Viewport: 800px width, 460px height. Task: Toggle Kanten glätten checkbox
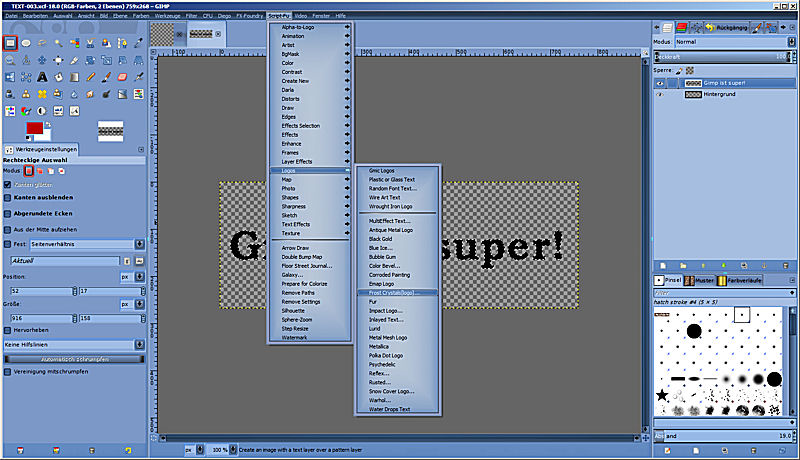[8, 185]
